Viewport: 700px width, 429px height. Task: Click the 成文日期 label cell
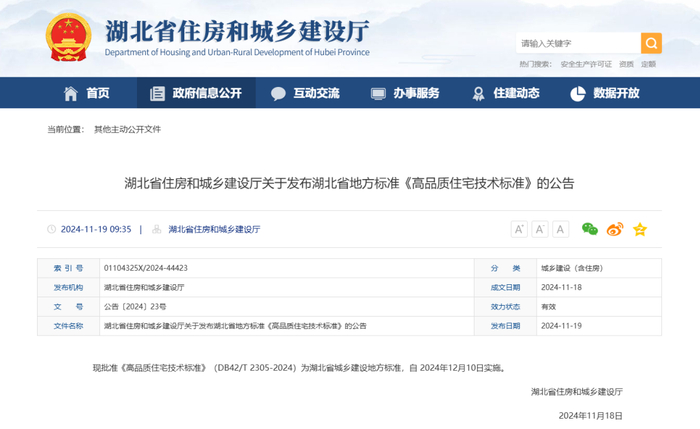point(505,287)
